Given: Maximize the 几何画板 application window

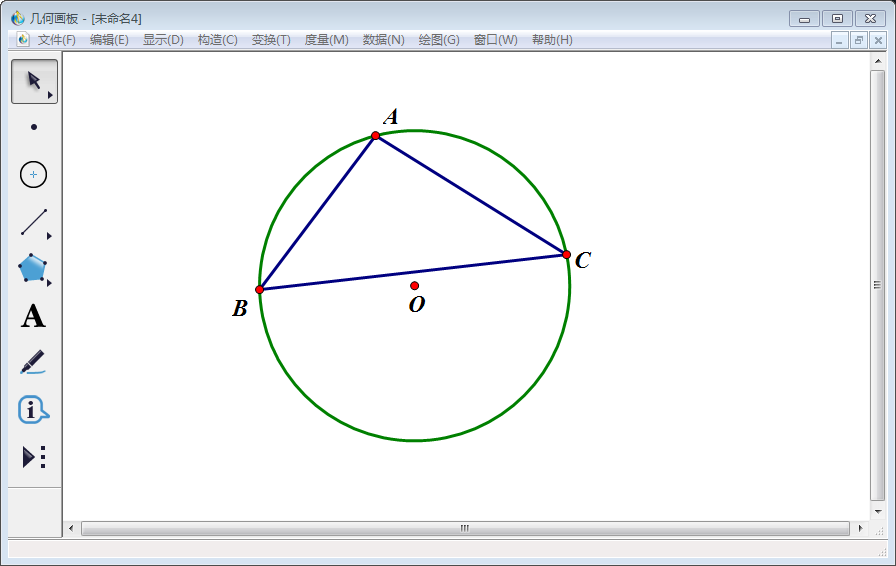Looking at the screenshot, I should (837, 19).
